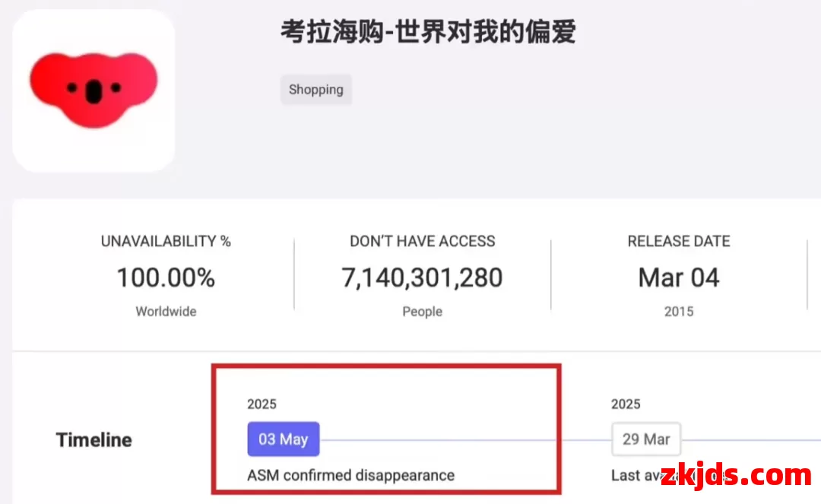Click the 100.00% unavailability value
The height and width of the screenshot is (504, 821).
point(166,277)
